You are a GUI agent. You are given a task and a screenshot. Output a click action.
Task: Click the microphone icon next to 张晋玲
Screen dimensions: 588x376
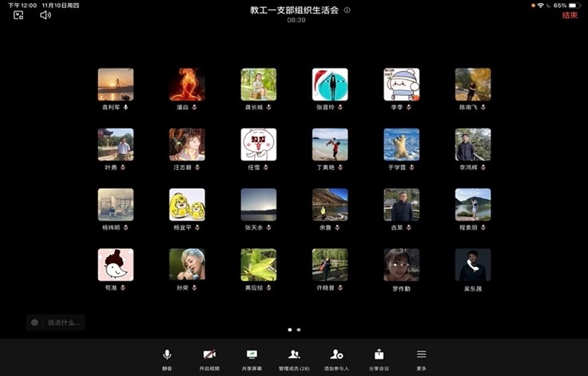[341, 107]
